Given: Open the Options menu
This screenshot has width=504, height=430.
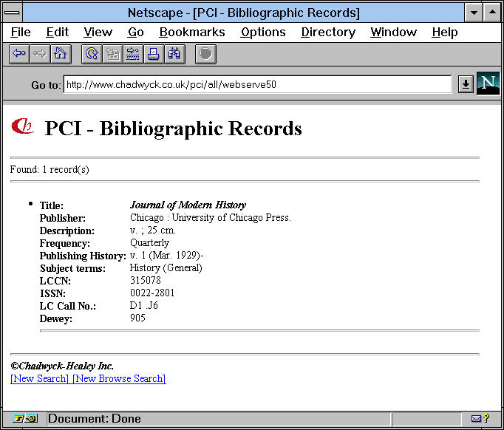Looking at the screenshot, I should 263,32.
